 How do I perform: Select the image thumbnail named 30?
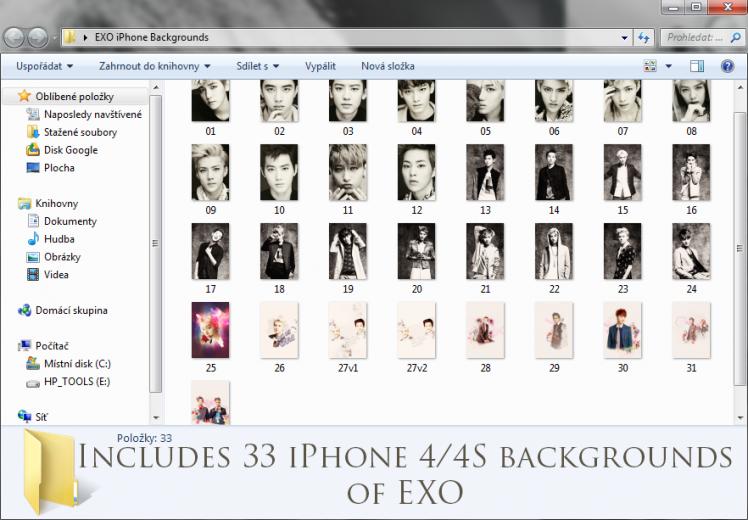623,330
